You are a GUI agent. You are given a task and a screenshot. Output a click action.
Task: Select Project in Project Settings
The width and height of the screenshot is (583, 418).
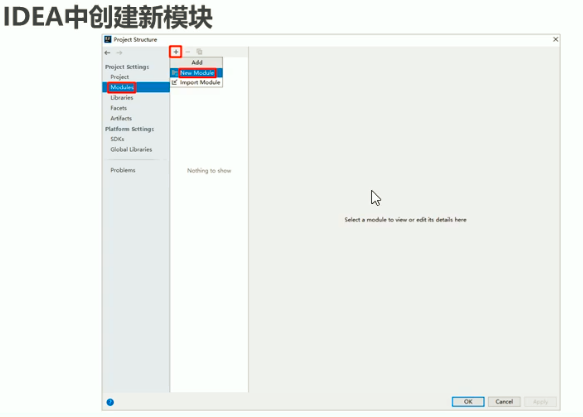(x=119, y=77)
